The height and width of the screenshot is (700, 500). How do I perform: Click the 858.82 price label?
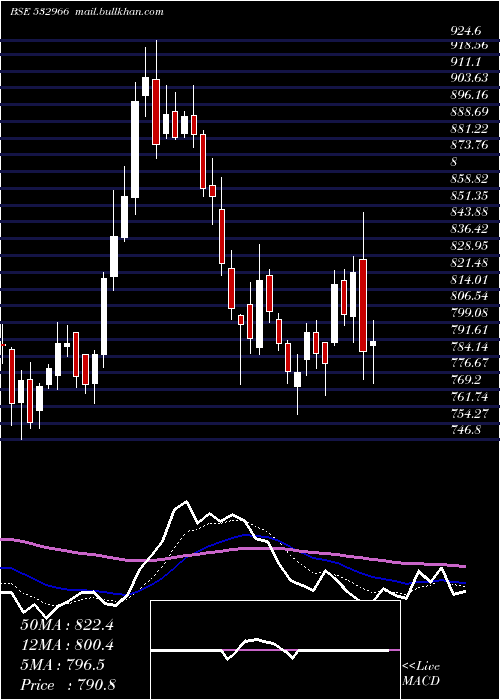pos(469,179)
